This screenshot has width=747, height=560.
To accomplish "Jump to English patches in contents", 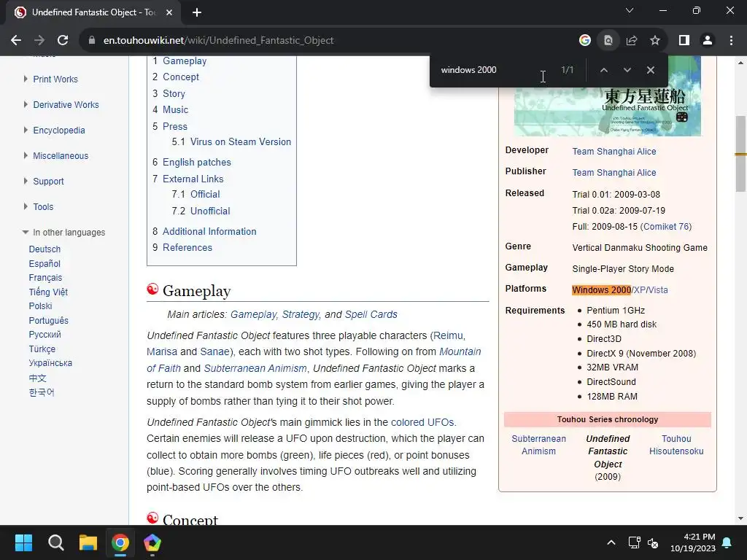I will [196, 162].
